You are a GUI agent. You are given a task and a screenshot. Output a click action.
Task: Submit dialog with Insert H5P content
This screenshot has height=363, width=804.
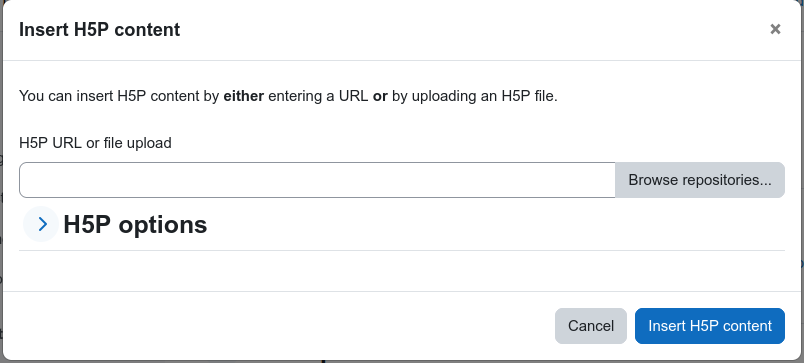[710, 326]
